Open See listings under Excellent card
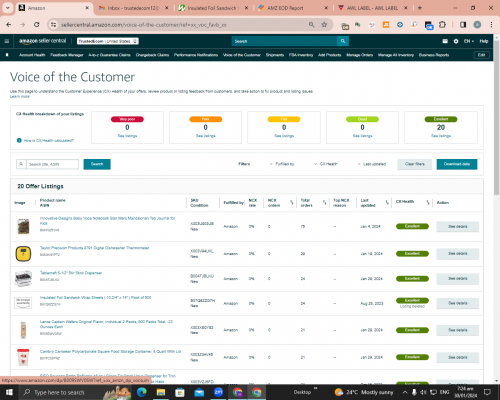 coord(441,136)
